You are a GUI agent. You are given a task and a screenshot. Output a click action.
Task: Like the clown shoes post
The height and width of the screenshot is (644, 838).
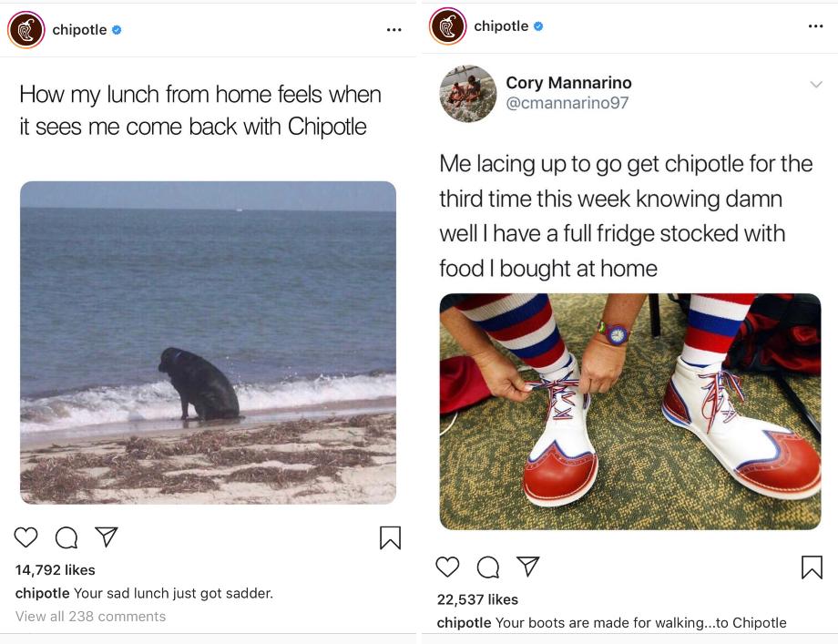pyautogui.click(x=447, y=567)
